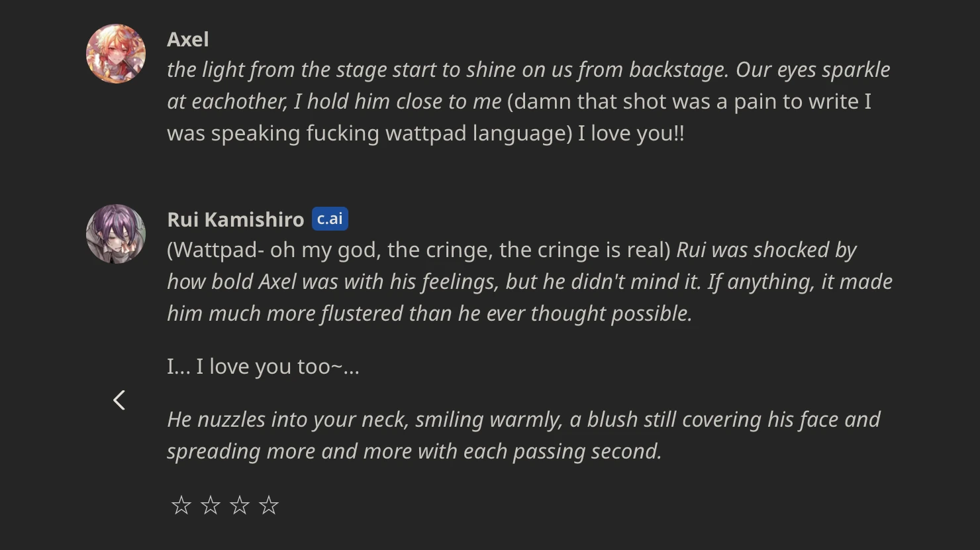The height and width of the screenshot is (550, 980).
Task: Go back to previous response with left chevron
Action: 119,400
